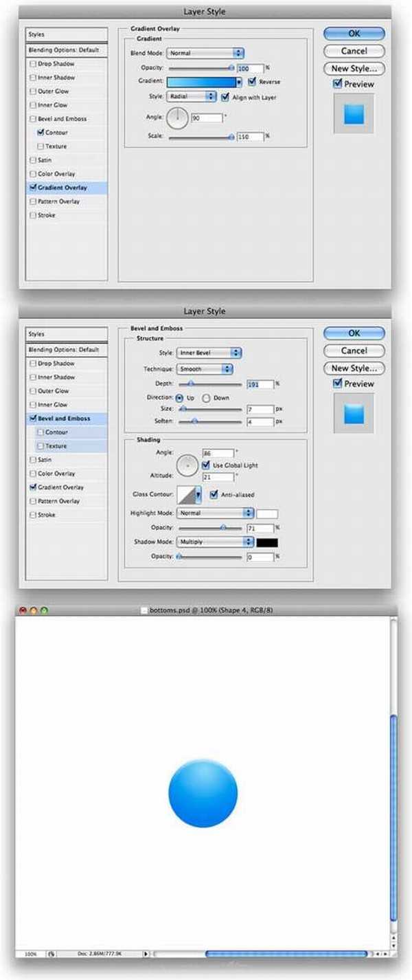Select the Down direction radio button

point(206,398)
